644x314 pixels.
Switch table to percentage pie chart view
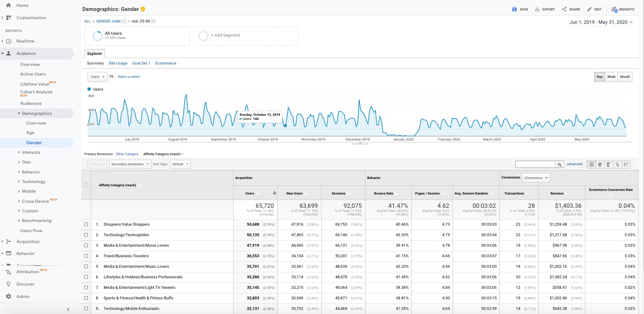(x=600, y=164)
